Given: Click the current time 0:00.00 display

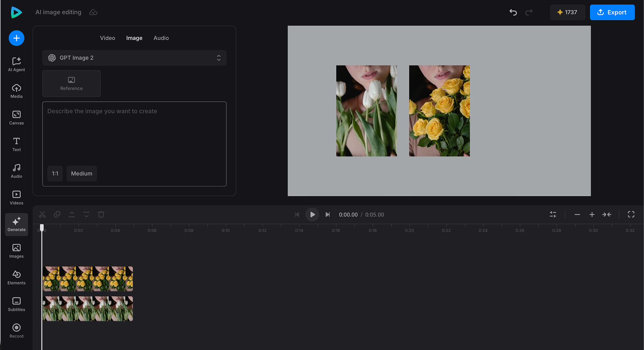Looking at the screenshot, I should point(348,215).
